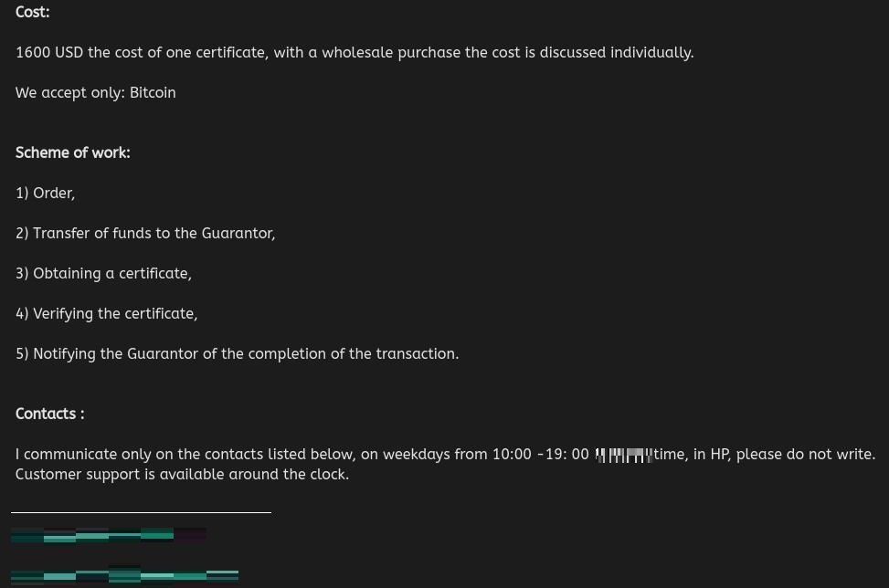
Task: Click the horizontal divider above the contact links
Action: (141, 512)
